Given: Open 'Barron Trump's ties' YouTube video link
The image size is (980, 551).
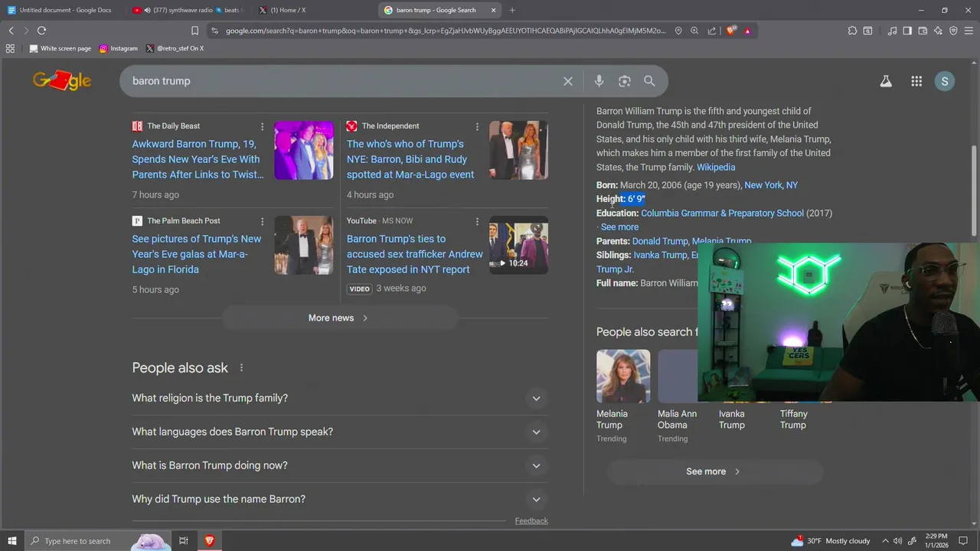Looking at the screenshot, I should (415, 254).
